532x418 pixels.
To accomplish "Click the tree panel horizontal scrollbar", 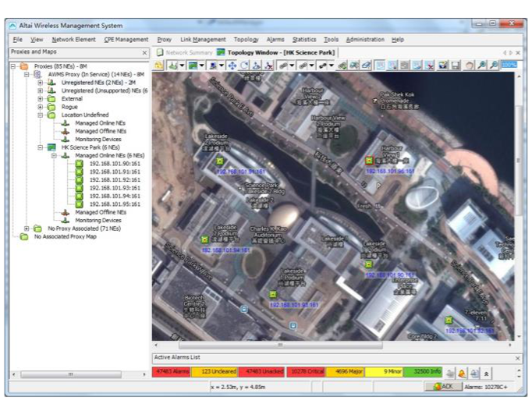I will pyautogui.click(x=71, y=374).
